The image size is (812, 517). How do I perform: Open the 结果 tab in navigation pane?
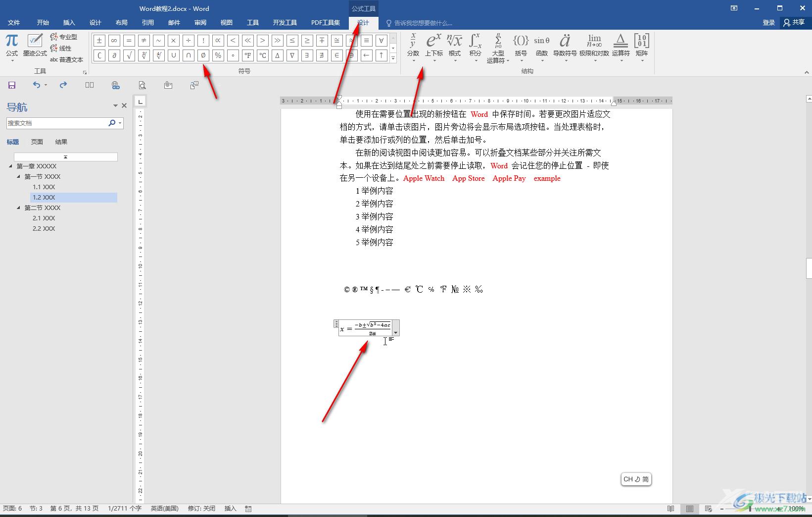pos(61,142)
